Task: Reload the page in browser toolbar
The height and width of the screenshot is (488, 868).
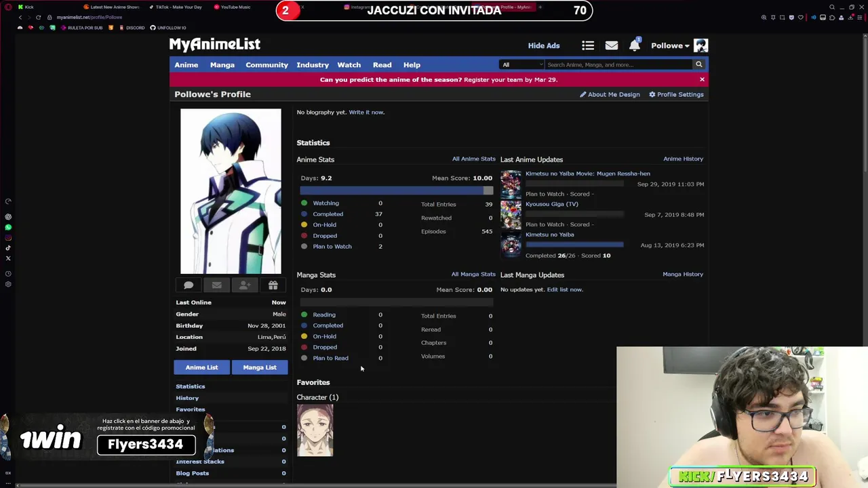Action: coord(39,17)
